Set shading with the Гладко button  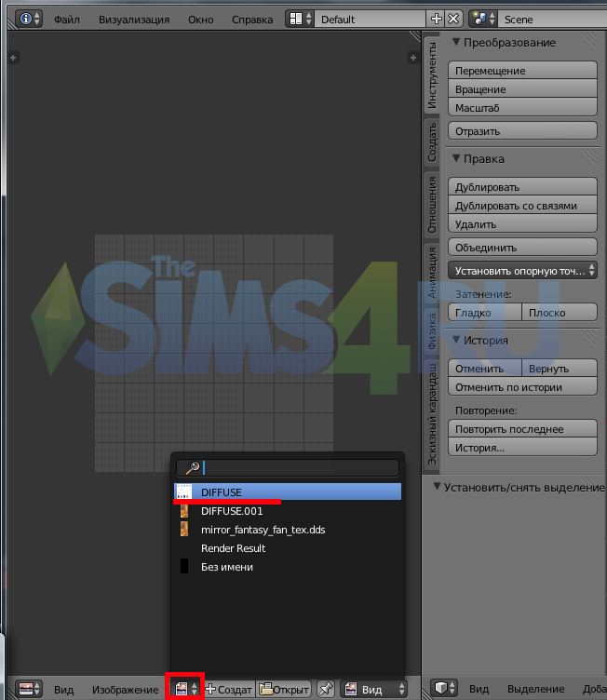[484, 313]
